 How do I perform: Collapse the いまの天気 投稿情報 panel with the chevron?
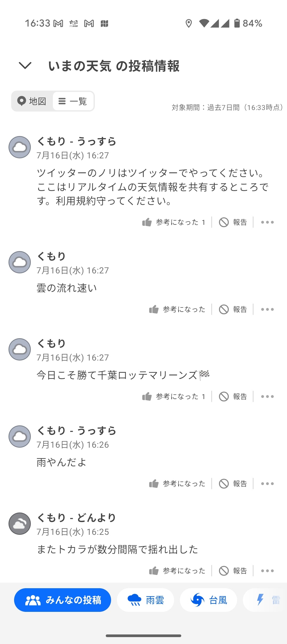(x=25, y=65)
